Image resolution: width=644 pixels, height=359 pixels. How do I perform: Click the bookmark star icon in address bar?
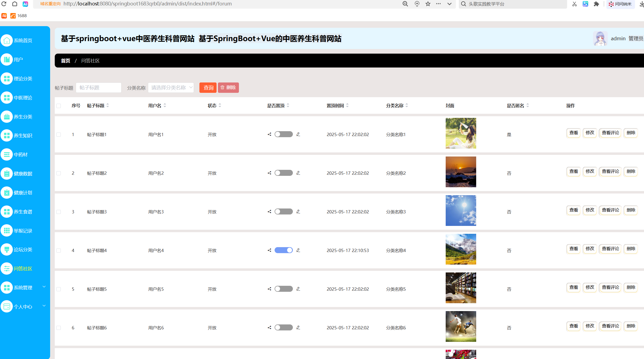tap(428, 4)
